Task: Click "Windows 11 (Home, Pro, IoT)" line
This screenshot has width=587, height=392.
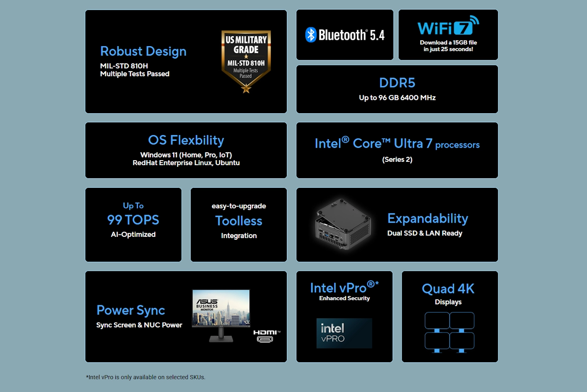Action: pyautogui.click(x=186, y=155)
